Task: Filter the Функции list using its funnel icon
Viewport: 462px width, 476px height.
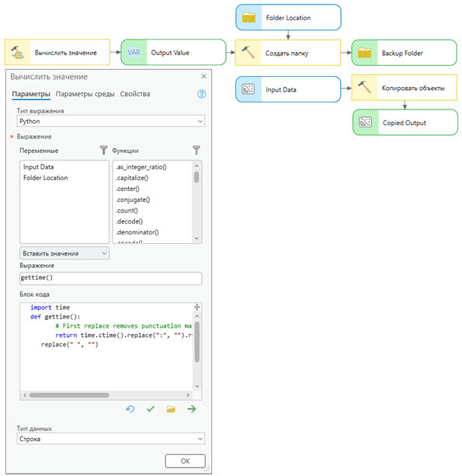Action: 196,150
